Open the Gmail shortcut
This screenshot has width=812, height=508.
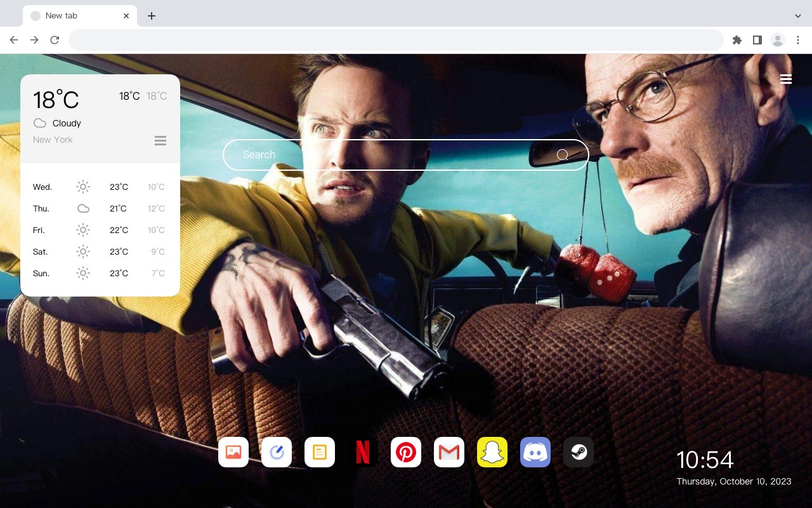click(x=449, y=452)
